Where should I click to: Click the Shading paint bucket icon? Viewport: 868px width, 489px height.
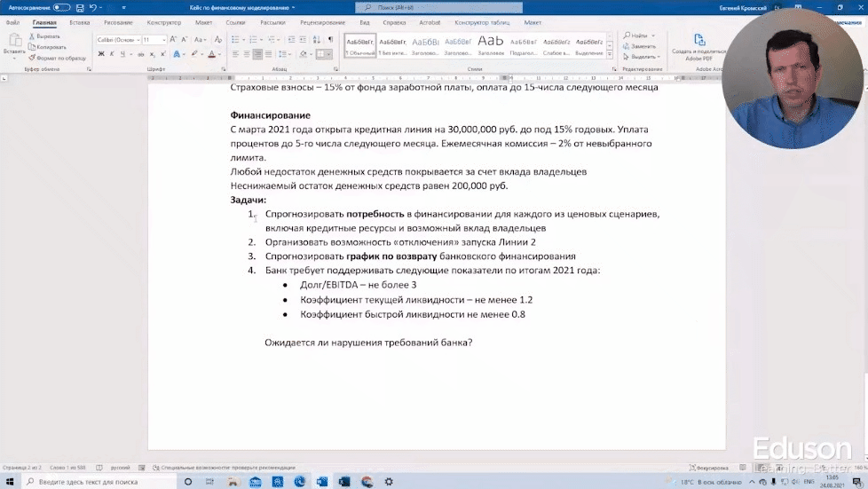303,54
